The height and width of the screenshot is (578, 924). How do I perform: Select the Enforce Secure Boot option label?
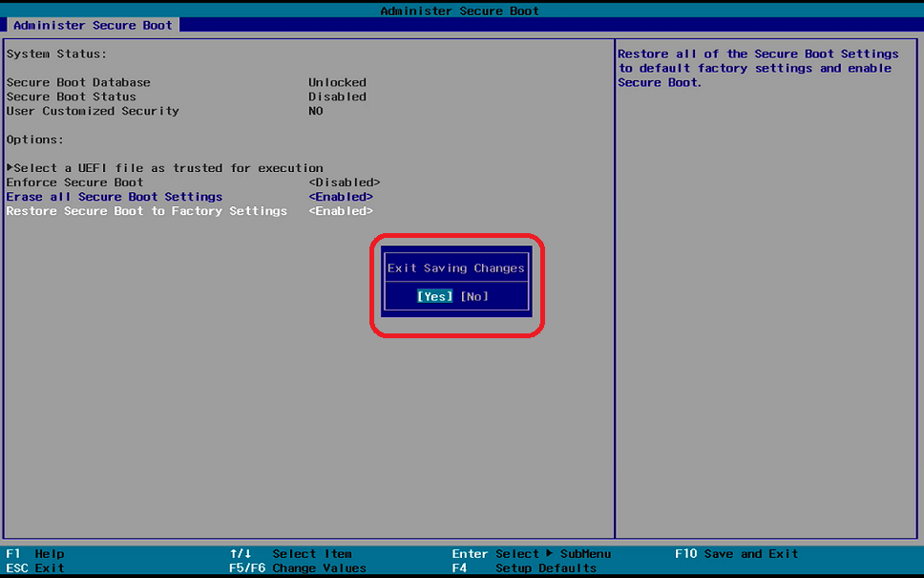tap(74, 182)
